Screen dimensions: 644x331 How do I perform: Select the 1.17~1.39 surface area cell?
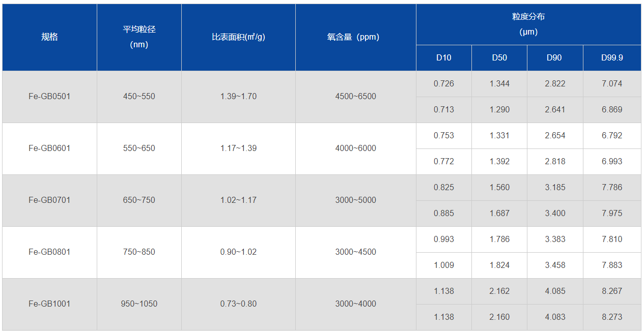[238, 148]
